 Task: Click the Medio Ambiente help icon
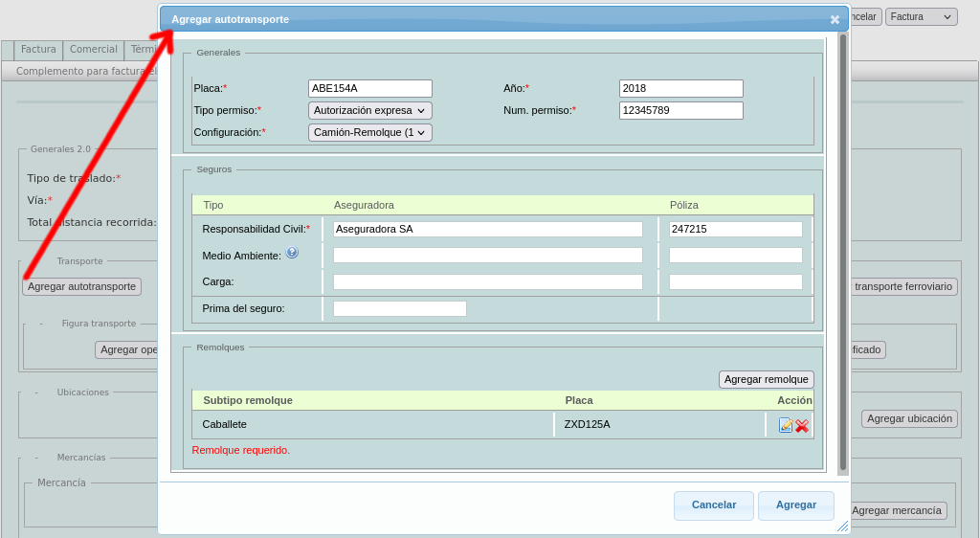point(292,253)
